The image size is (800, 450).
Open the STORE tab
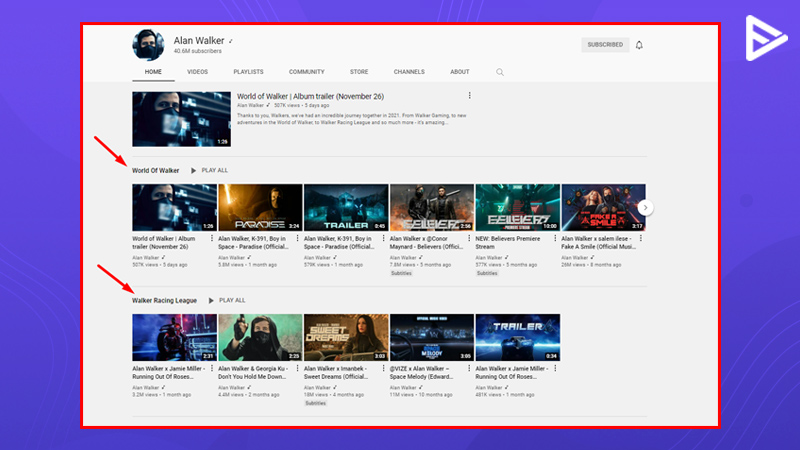(x=359, y=72)
